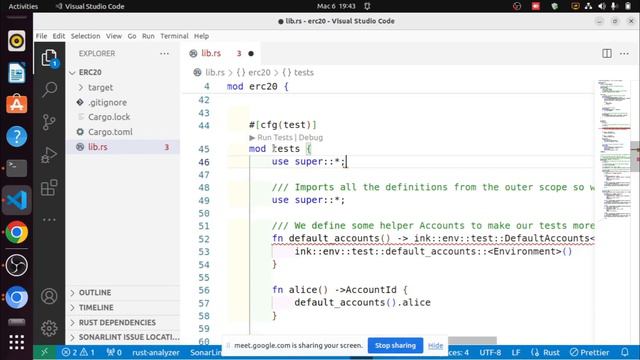Click the vertical editor scrollbar
The width and height of the screenshot is (640, 360).
coord(635,157)
